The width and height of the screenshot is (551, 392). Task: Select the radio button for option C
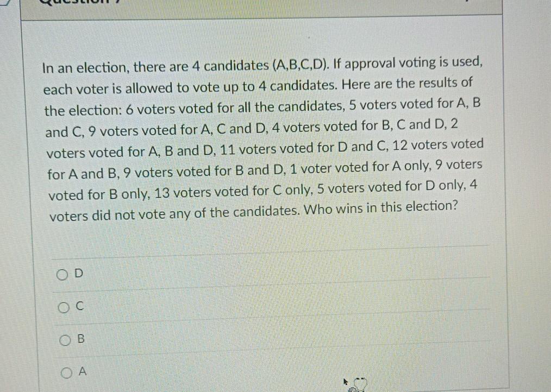click(63, 307)
